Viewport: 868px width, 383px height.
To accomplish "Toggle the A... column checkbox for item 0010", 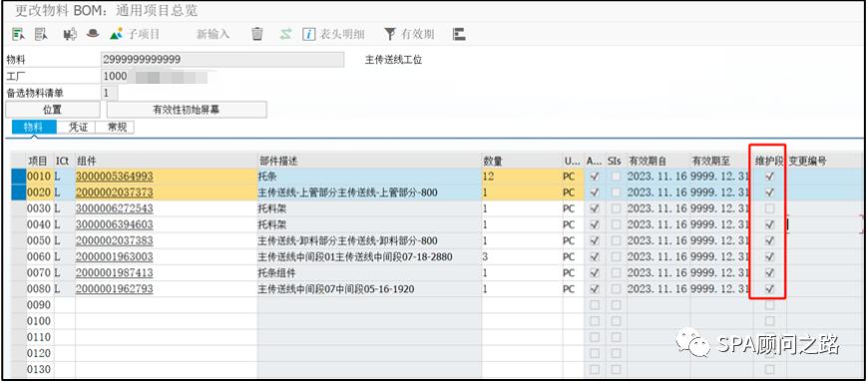I will [595, 177].
